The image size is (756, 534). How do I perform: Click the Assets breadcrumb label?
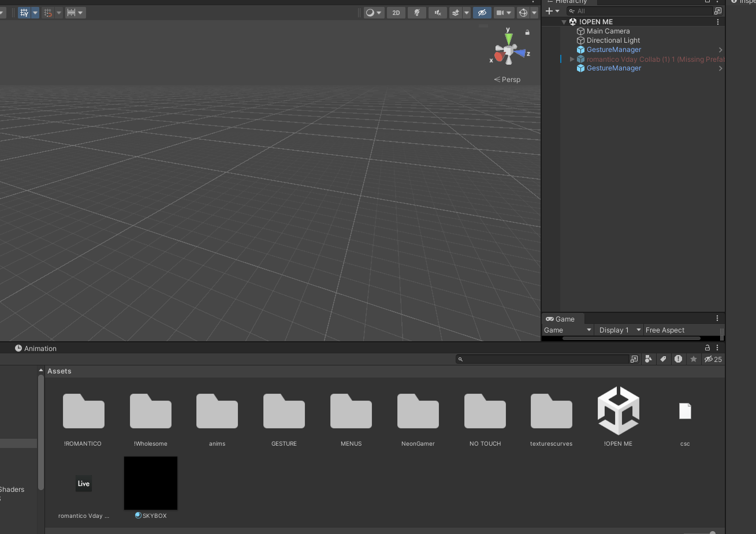pos(59,371)
